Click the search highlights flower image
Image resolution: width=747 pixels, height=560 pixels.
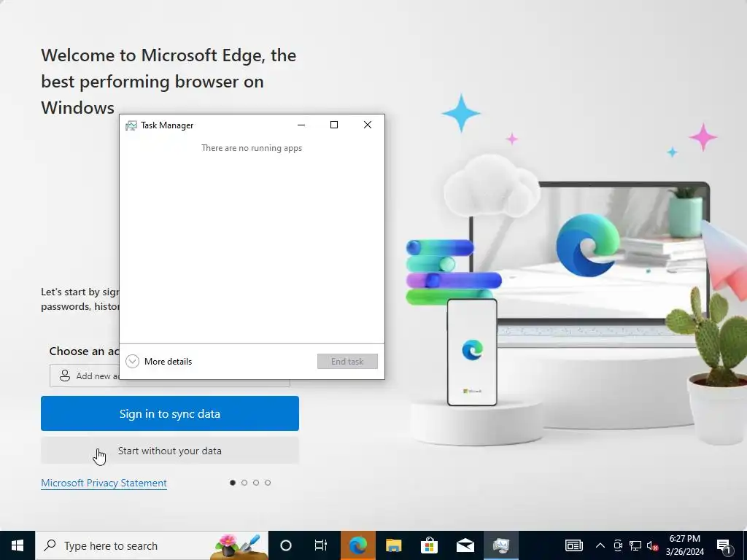click(238, 546)
